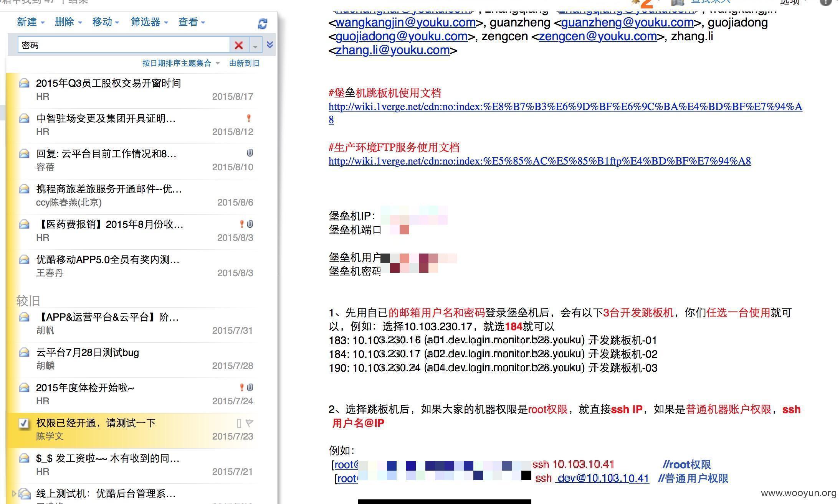Viewport: 840px width, 504px height.
Task: Open envelope icon of 云平台7月28日测试bug
Action: click(24, 352)
